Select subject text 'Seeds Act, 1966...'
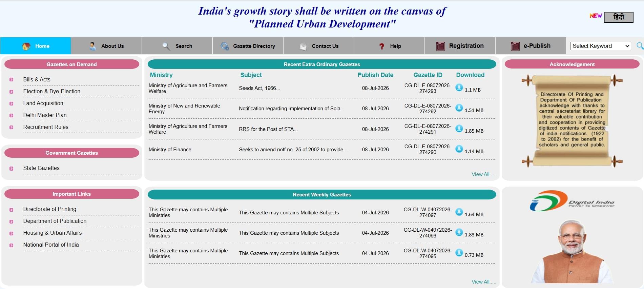Image resolution: width=644 pixels, height=289 pixels. (x=259, y=88)
